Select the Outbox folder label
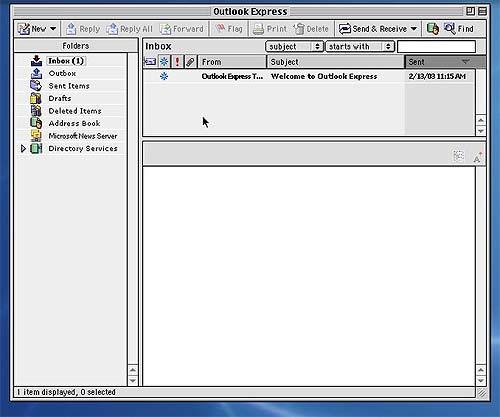 point(62,73)
